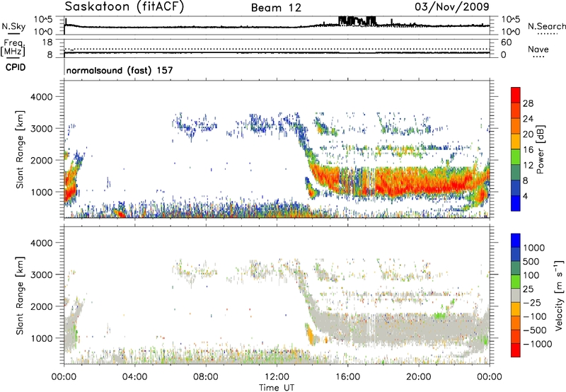Click the 03/Nov/2009 date text

click(452, 6)
